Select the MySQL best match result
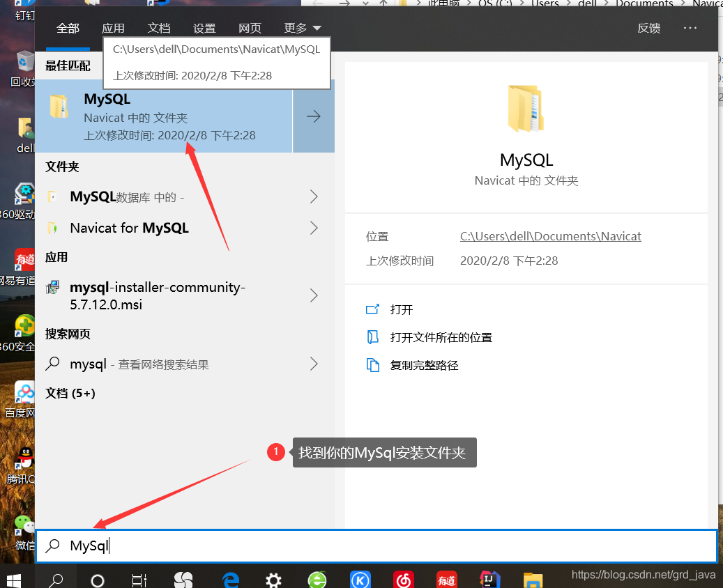 tap(164, 116)
